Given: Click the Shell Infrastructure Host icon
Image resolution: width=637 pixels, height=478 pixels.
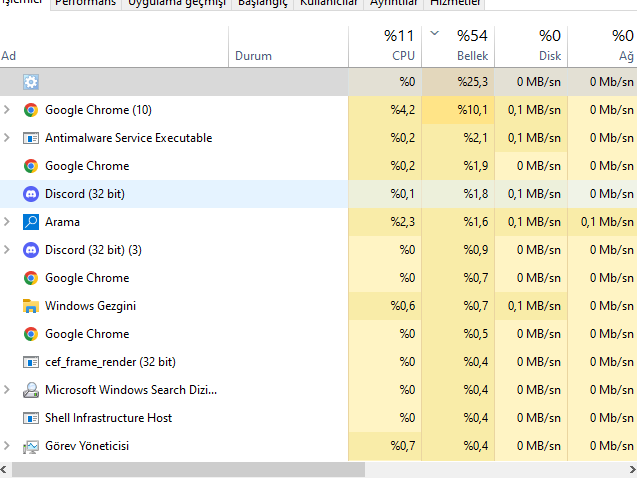Looking at the screenshot, I should [31, 418].
